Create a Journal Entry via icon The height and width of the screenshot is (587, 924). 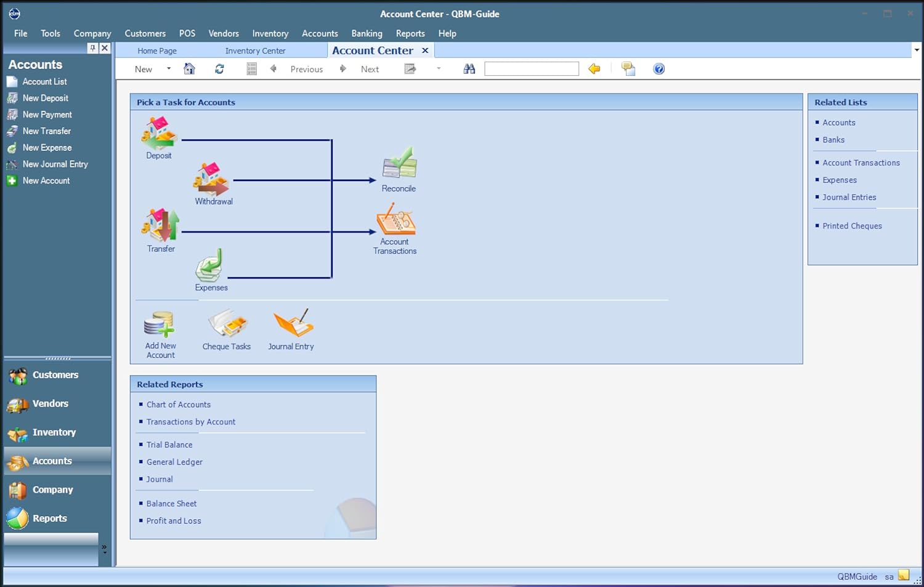tap(294, 323)
